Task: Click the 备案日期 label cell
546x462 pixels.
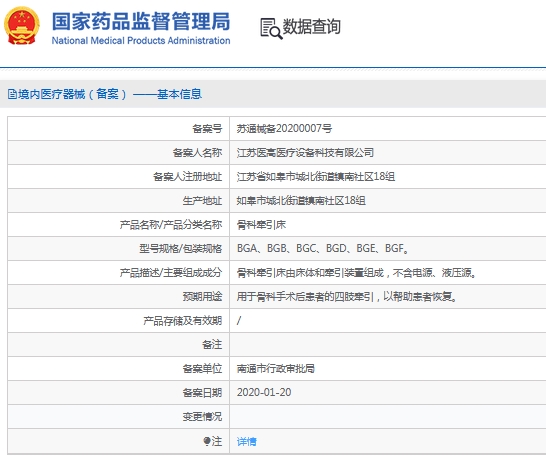Action: (118, 392)
